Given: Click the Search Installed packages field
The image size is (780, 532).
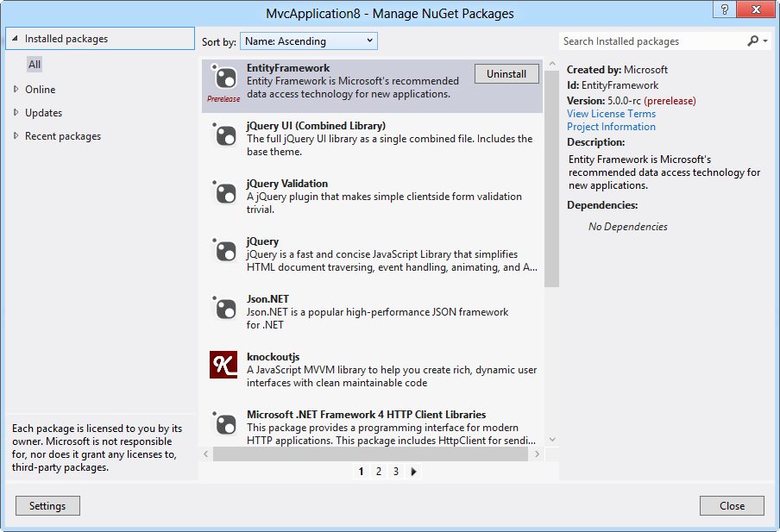Looking at the screenshot, I should pyautogui.click(x=652, y=41).
